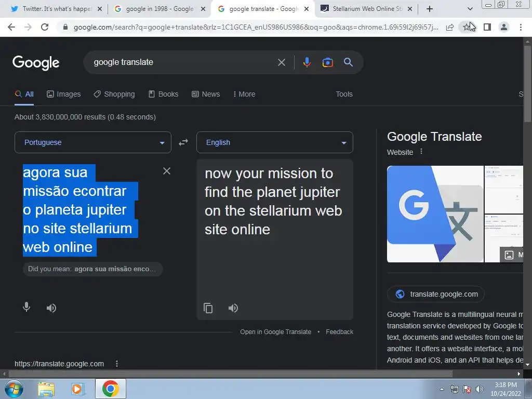Go to the Google logo homepage
This screenshot has height=399, width=532.
(36, 63)
